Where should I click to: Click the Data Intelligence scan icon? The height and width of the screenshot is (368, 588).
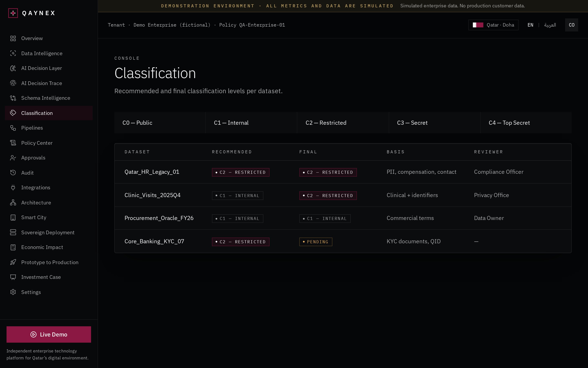[x=13, y=53]
